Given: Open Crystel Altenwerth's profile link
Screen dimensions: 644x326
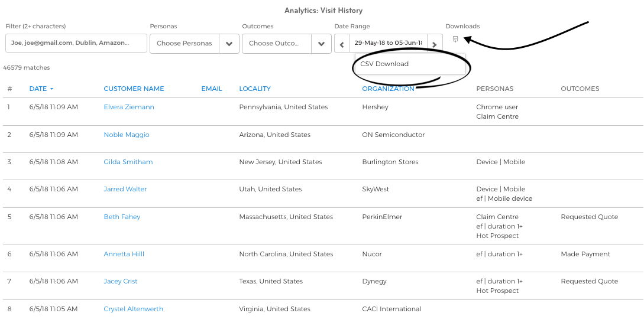Looking at the screenshot, I should click(133, 309).
